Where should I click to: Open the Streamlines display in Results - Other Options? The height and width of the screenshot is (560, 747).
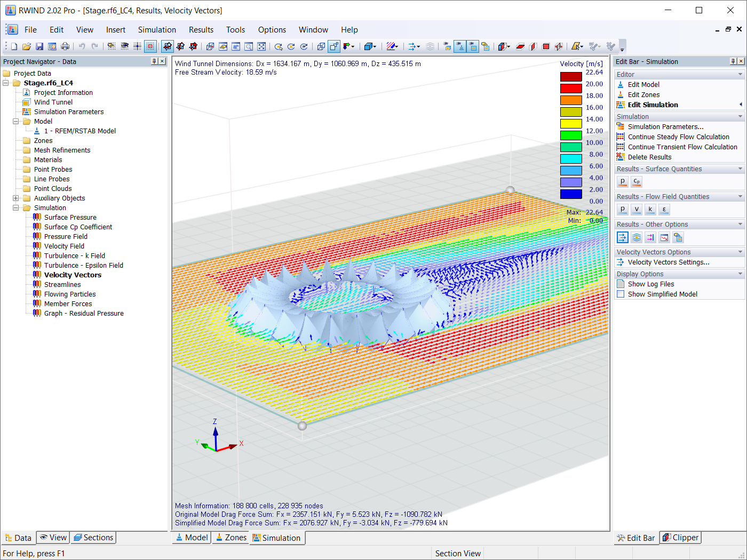click(636, 237)
